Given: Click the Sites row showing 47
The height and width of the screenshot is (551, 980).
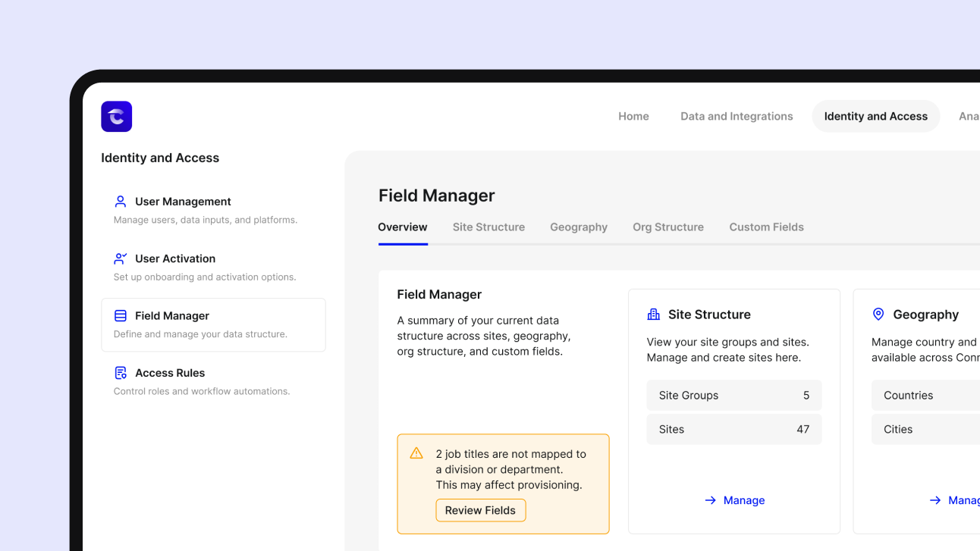Looking at the screenshot, I should point(734,429).
